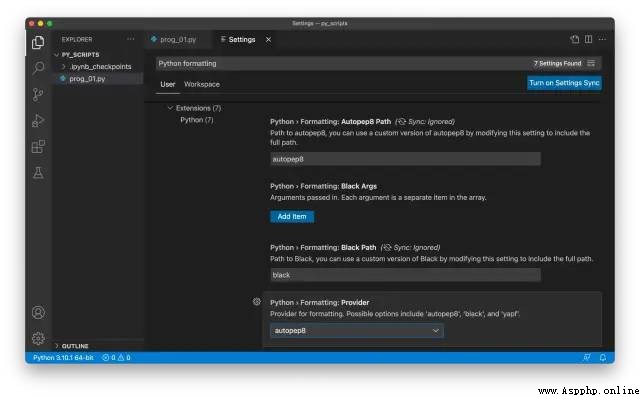Open the Testing flask view
This screenshot has width=640, height=397.
click(x=38, y=173)
